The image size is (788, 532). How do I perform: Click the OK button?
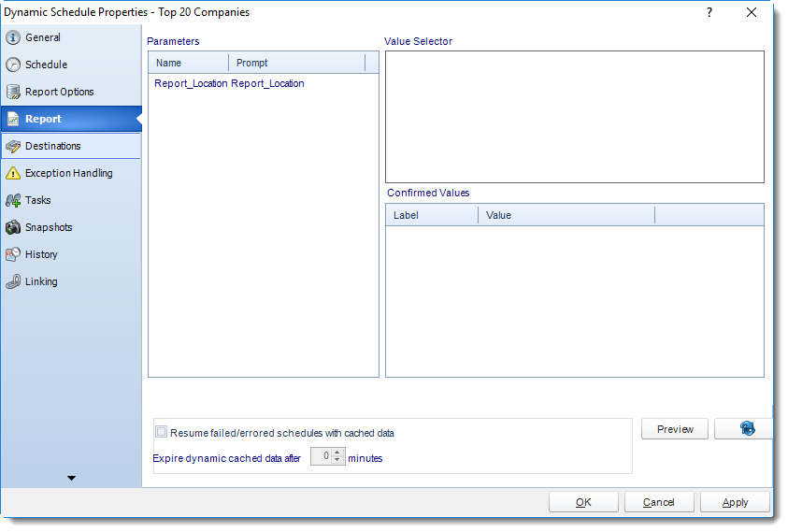pos(583,502)
